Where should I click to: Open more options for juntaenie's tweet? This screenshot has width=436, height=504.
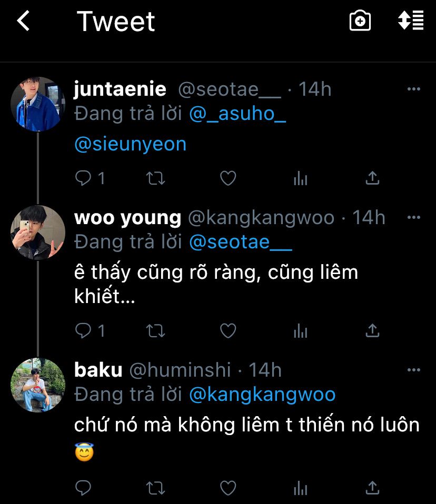point(414,89)
